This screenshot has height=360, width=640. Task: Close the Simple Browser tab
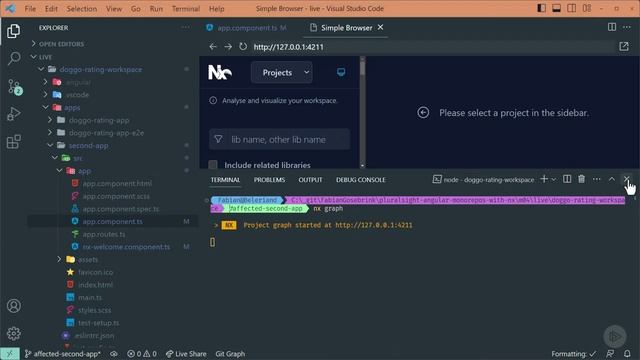[380, 27]
